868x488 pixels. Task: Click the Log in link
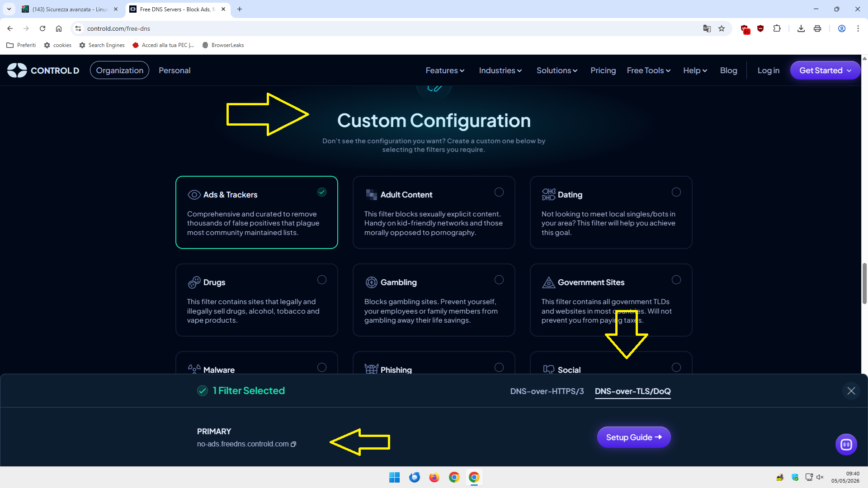(x=769, y=70)
